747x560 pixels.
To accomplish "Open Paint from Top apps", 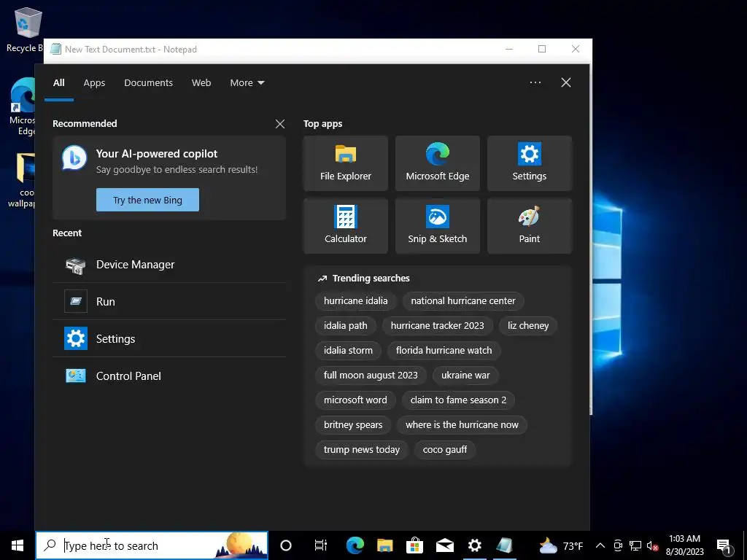I will tap(530, 226).
